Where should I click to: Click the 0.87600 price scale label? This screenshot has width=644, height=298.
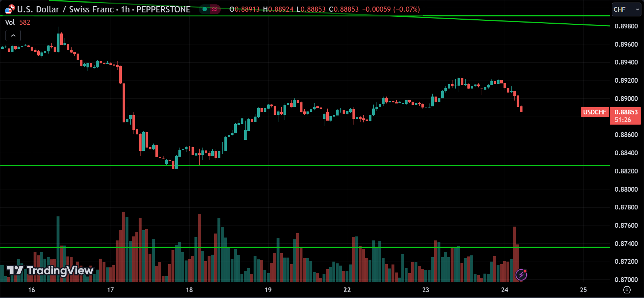pyautogui.click(x=626, y=226)
